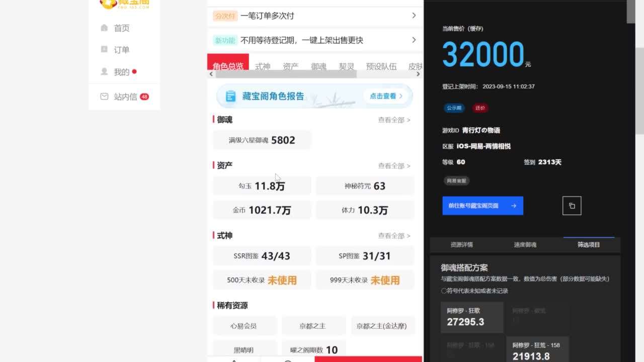
Task: Switch to the 御魂 tab
Action: 318,66
